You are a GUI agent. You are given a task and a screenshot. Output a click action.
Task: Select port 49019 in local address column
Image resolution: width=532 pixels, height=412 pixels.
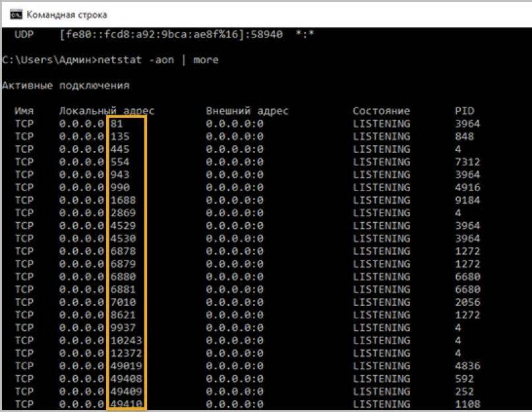tap(126, 366)
